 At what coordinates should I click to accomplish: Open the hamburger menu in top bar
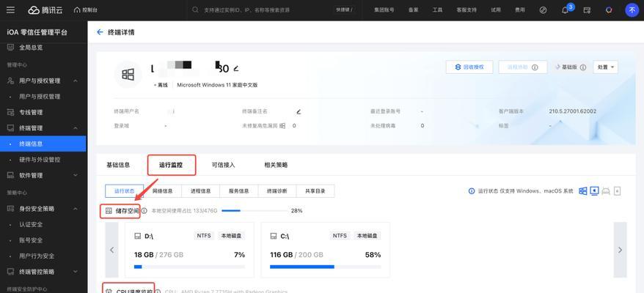point(11,10)
